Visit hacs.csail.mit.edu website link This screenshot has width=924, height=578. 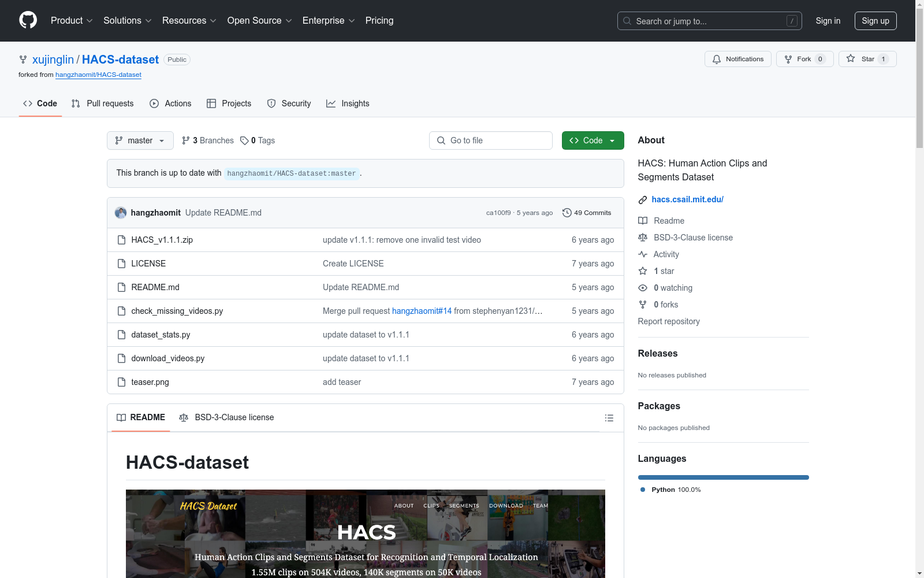point(687,199)
